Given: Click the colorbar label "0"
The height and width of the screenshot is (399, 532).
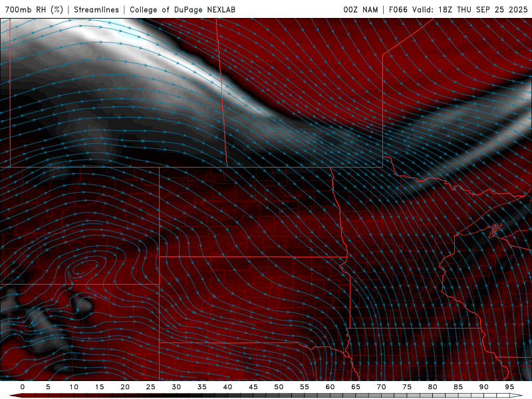Looking at the screenshot, I should tap(23, 387).
